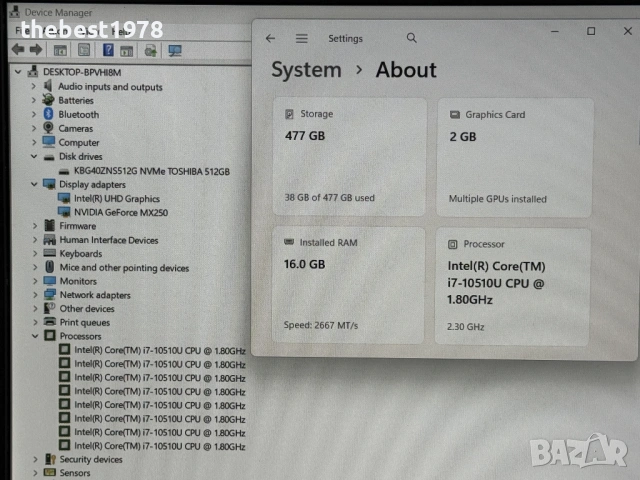
Task: Click the Installed RAM card
Action: pos(349,285)
